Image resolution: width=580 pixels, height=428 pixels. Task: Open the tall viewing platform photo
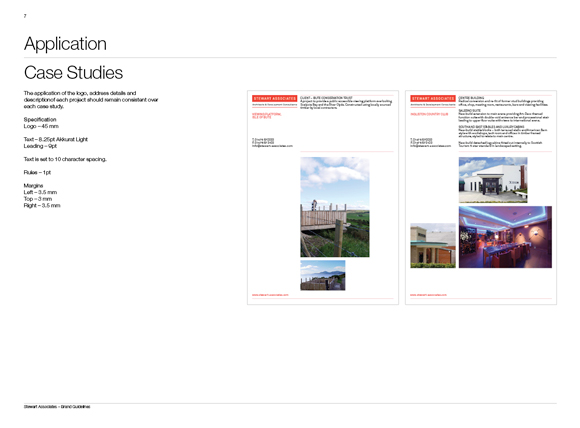click(x=335, y=207)
